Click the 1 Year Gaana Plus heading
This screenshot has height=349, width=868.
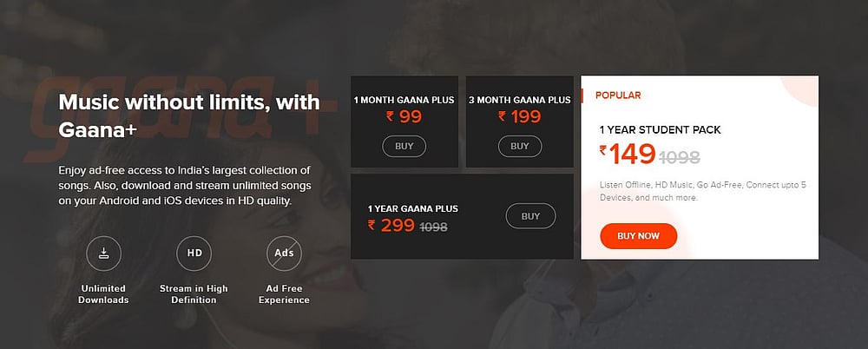pyautogui.click(x=412, y=208)
